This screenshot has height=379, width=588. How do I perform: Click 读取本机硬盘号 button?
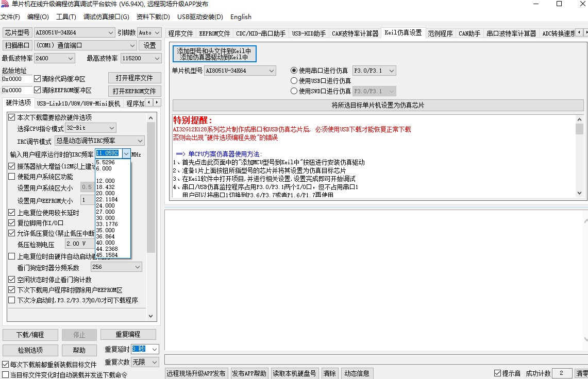294,373
